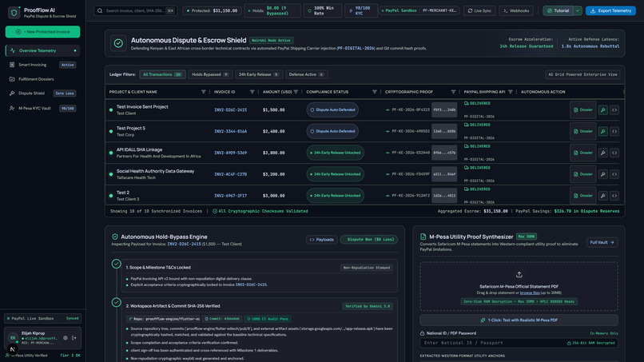Open Dossier for Test Invoice Sent Project
The image size is (644, 362).
click(582, 110)
